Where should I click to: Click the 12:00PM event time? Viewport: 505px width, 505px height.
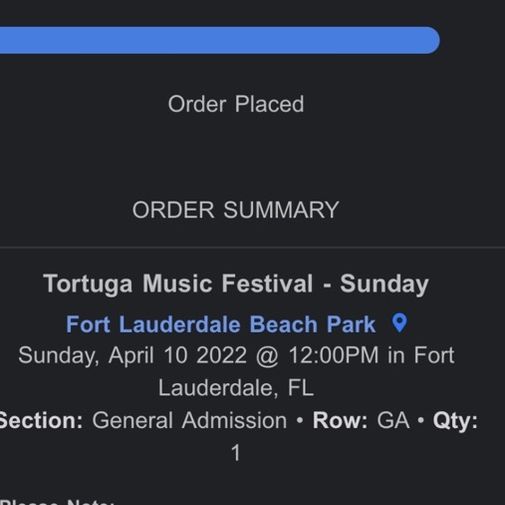[x=333, y=355]
